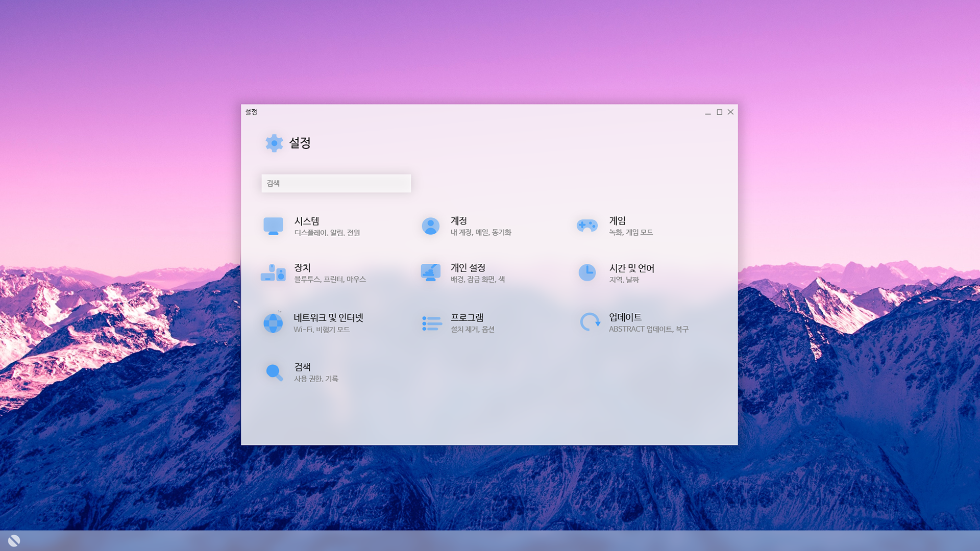980x551 pixels.
Task: Maximize the settings window
Action: tap(719, 112)
